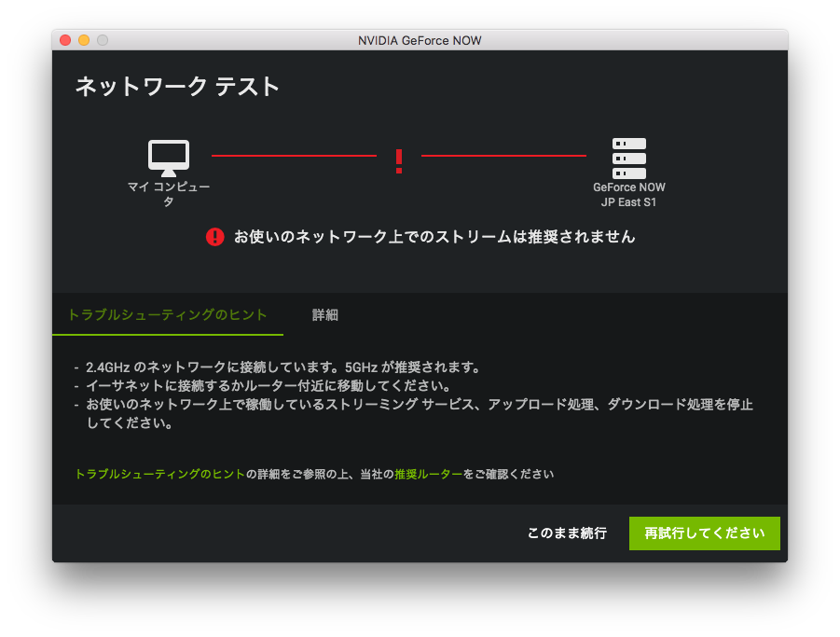Click the ネットワーク テスト heading
Screen dimensions: 840x637
pyautogui.click(x=177, y=87)
